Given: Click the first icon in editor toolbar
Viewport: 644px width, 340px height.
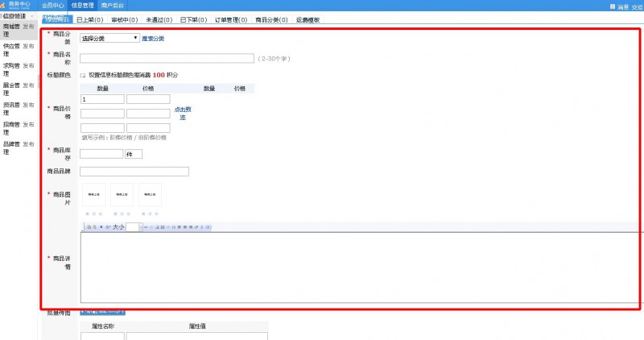Looking at the screenshot, I should (89, 227).
